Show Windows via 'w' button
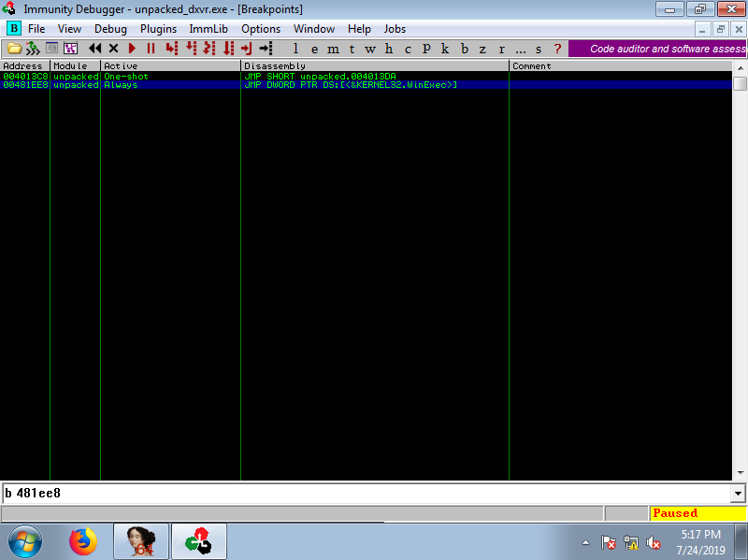This screenshot has height=560, width=748. point(370,50)
